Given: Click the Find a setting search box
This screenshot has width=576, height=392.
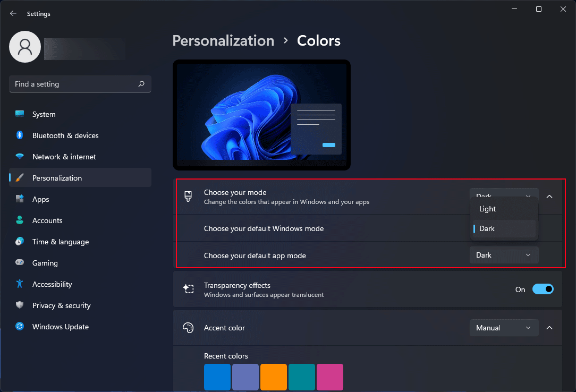Looking at the screenshot, I should tap(80, 84).
